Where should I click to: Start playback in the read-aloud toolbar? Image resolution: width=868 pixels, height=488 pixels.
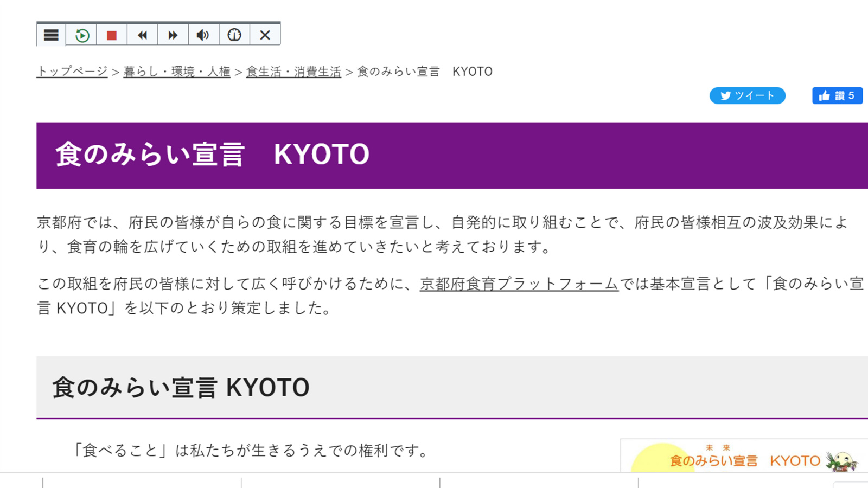[82, 35]
